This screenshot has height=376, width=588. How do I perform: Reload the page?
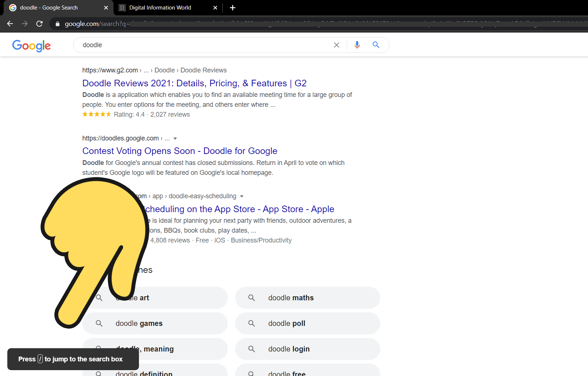coord(39,24)
